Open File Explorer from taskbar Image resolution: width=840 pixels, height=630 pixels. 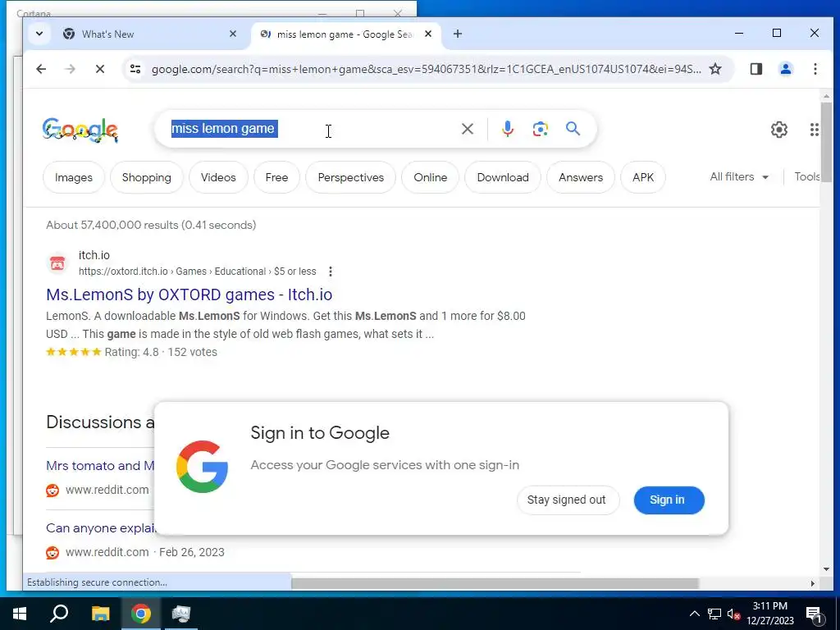click(100, 614)
